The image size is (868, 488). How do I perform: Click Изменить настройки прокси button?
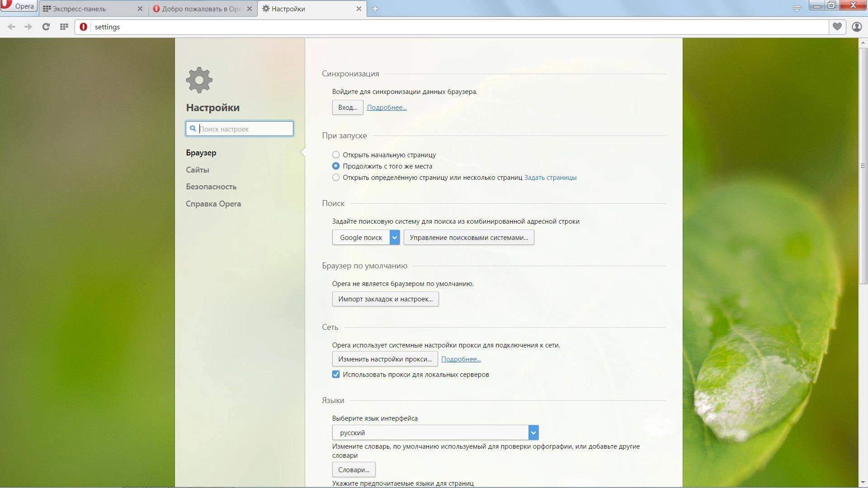click(x=385, y=359)
